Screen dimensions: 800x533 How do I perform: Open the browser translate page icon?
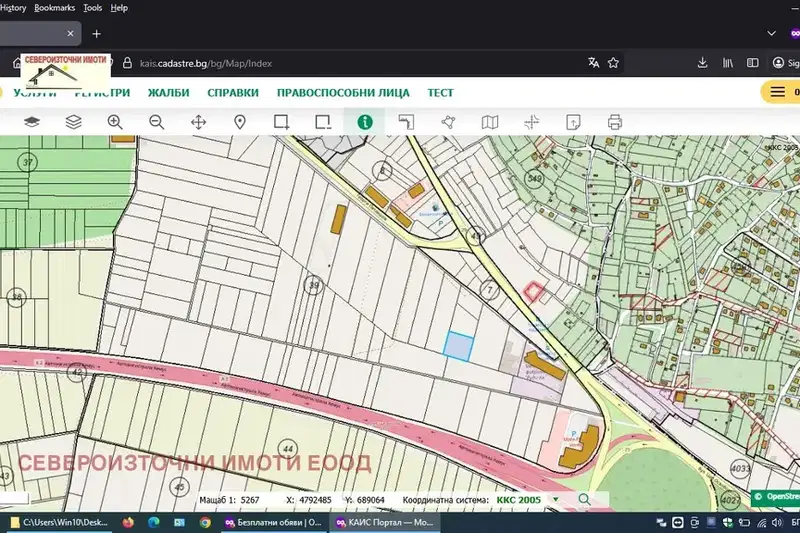coord(593,63)
